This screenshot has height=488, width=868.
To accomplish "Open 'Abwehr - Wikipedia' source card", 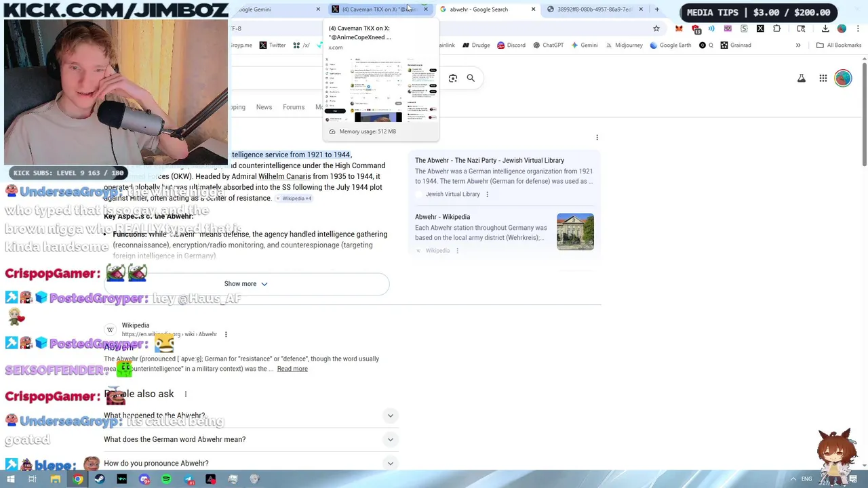I will (504, 234).
